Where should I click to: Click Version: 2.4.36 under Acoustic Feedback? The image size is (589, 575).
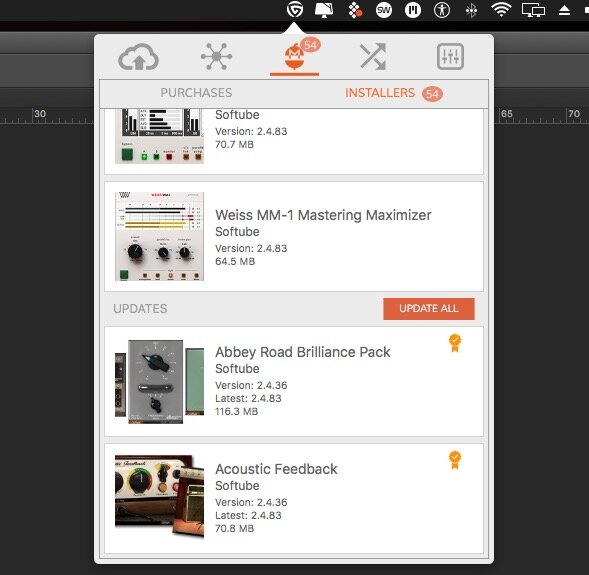click(251, 502)
